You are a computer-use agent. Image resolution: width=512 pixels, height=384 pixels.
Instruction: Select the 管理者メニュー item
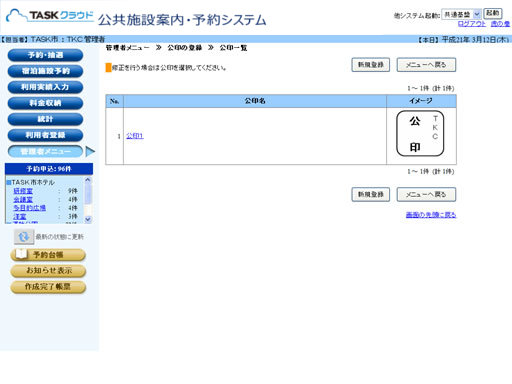[x=45, y=151]
